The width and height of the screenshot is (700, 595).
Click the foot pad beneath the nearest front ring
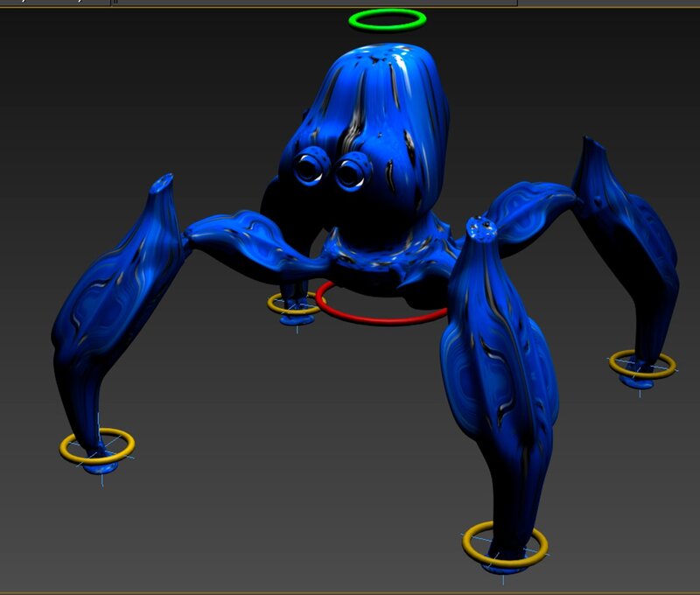tap(506, 565)
